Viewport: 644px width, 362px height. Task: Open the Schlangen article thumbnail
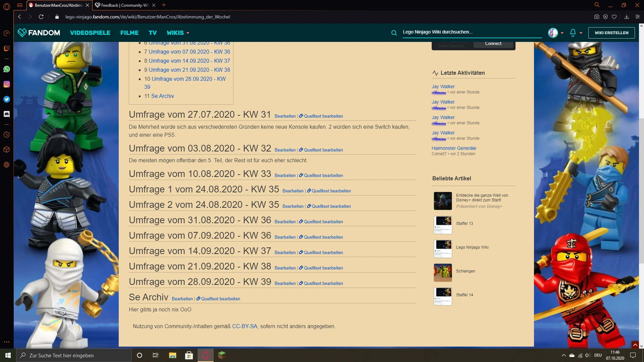click(443, 272)
